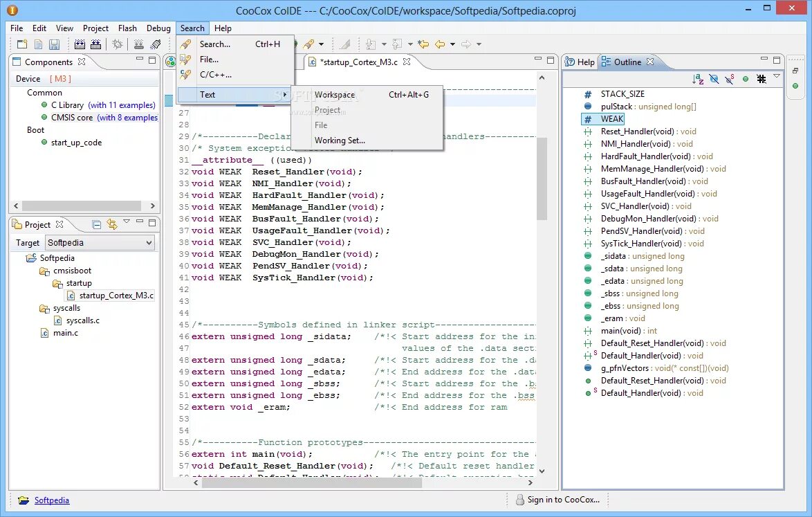The image size is (812, 517).
Task: Click the Download Code to Flash icon
Action: point(139,44)
